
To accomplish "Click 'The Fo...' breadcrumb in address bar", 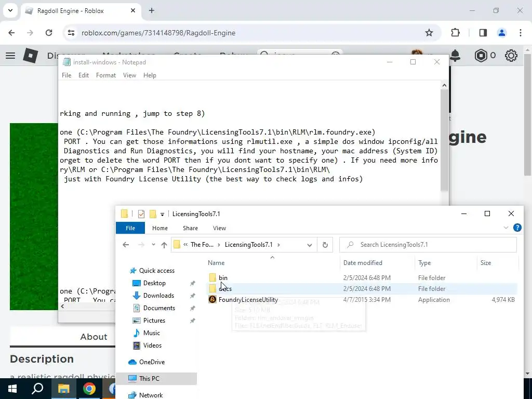I will [x=202, y=245].
